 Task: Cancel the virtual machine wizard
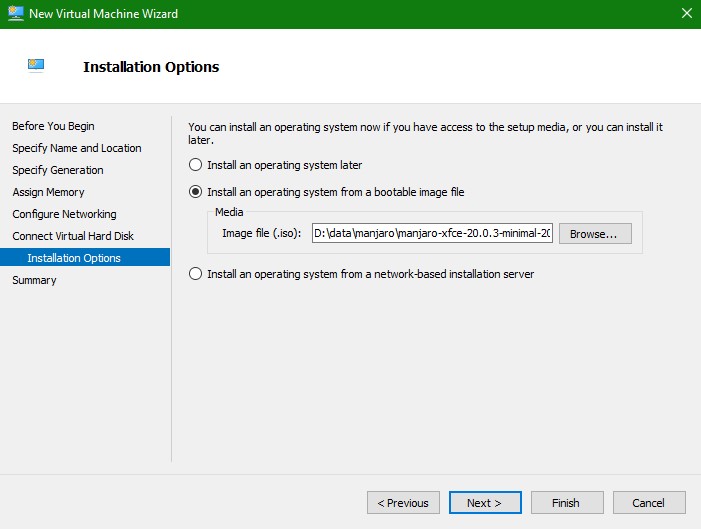tap(648, 503)
